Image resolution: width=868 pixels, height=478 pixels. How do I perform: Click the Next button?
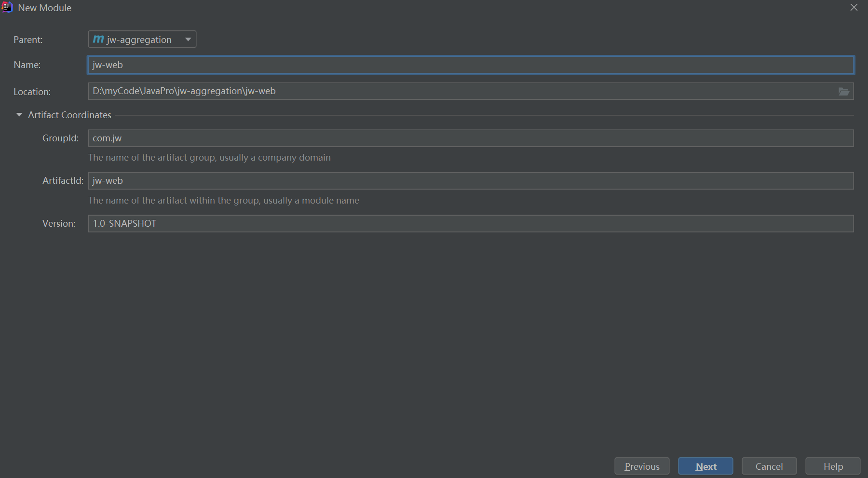(705, 466)
